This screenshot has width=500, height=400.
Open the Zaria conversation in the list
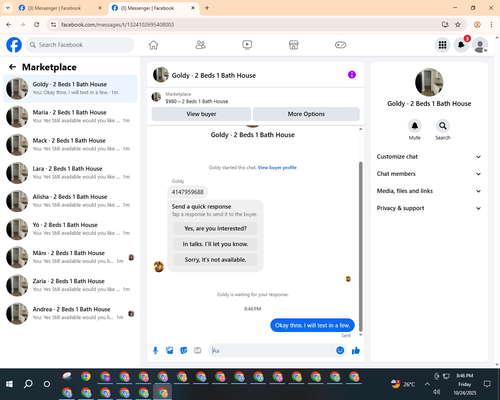(x=70, y=285)
